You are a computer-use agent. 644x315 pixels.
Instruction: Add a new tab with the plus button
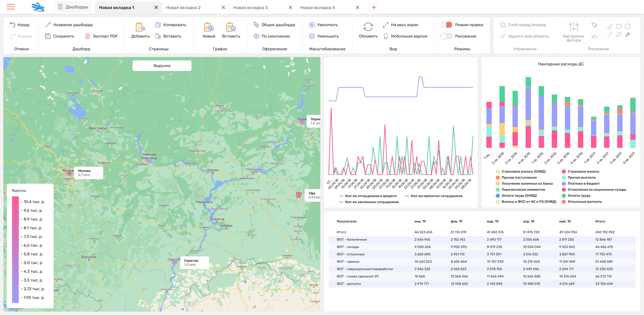(x=374, y=8)
